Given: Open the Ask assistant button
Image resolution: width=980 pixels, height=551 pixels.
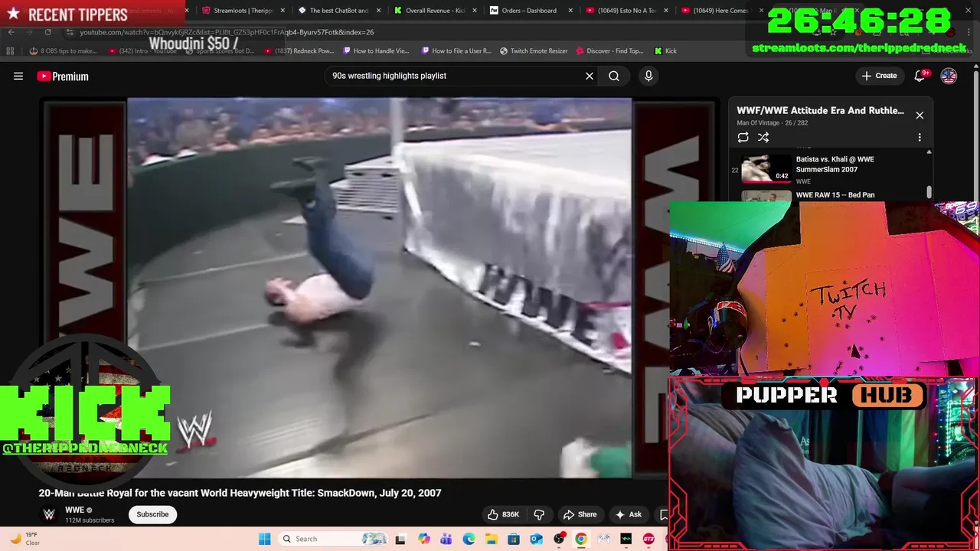Looking at the screenshot, I should point(629,514).
